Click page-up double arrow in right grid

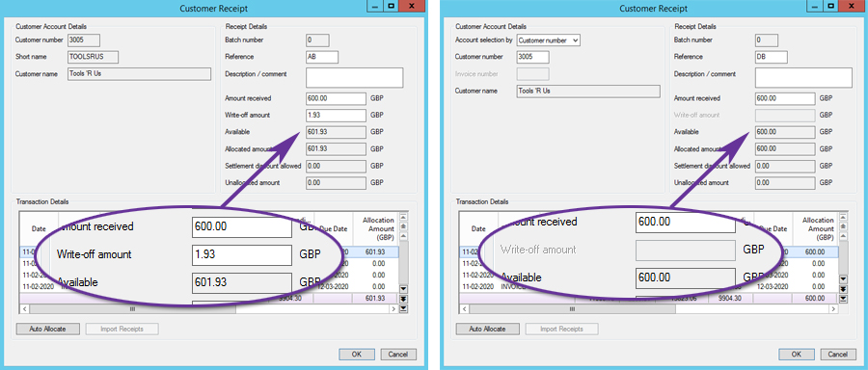[x=843, y=226]
